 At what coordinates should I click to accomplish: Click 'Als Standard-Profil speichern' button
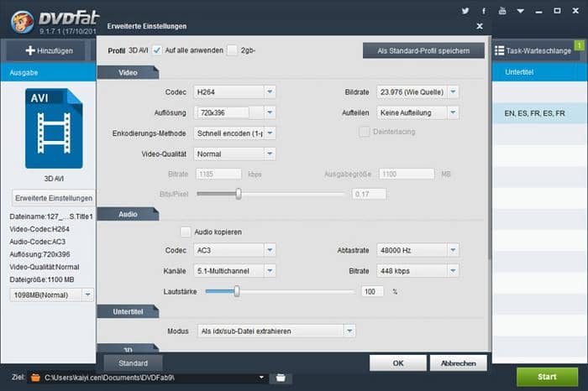click(x=423, y=50)
